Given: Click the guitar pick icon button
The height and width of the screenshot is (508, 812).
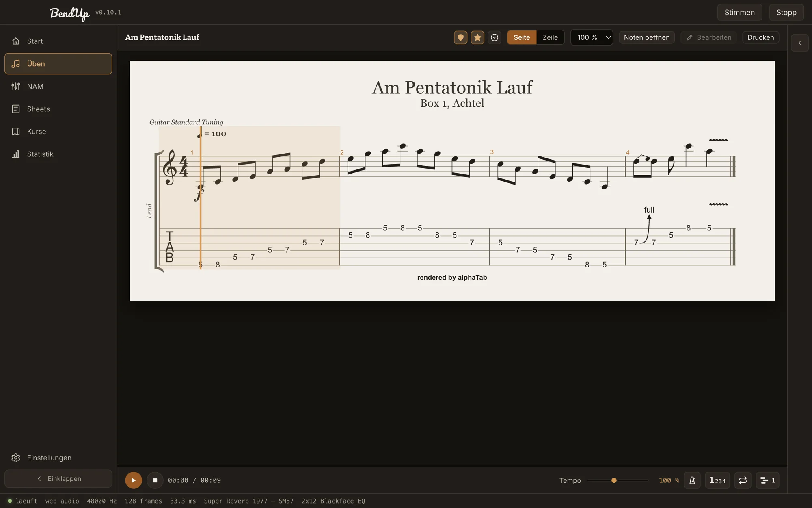Looking at the screenshot, I should pos(460,37).
